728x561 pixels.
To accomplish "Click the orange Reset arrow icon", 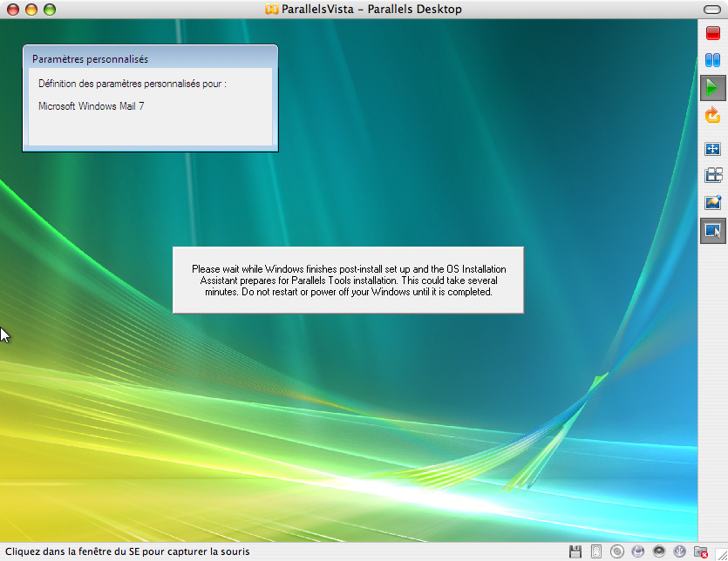I will click(712, 115).
